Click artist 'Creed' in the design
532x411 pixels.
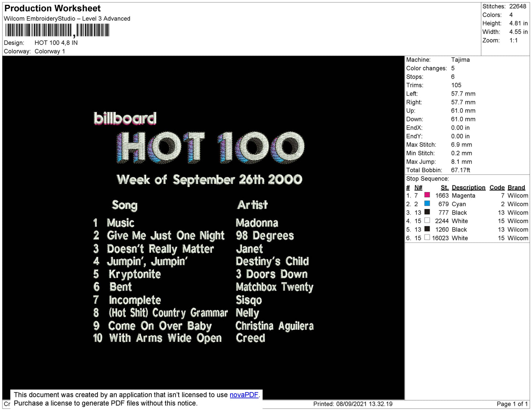(x=250, y=338)
